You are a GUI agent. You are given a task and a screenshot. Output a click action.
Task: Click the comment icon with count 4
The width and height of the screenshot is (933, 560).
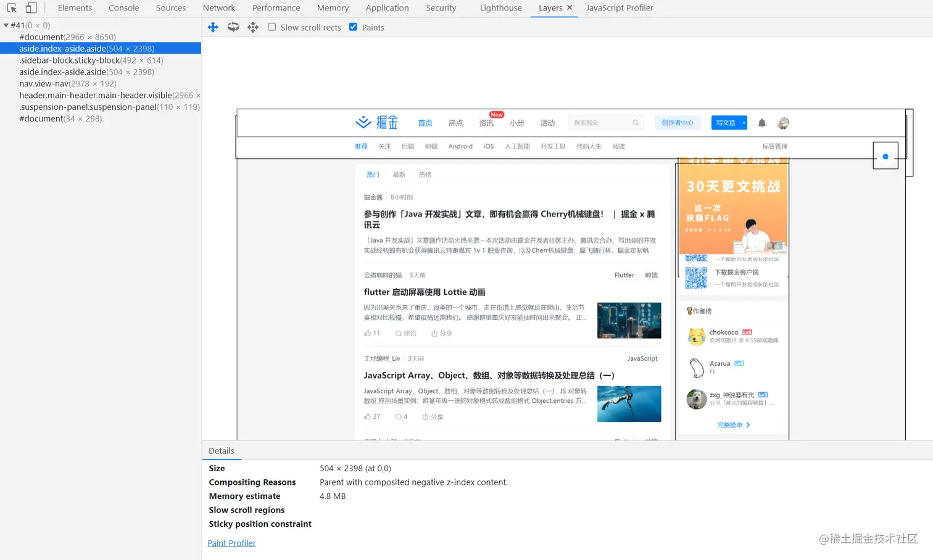pos(399,417)
